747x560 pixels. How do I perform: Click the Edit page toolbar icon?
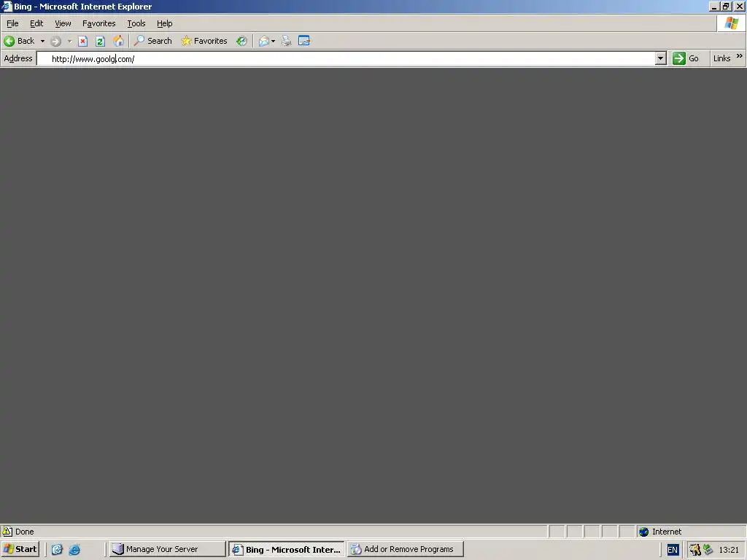click(304, 41)
